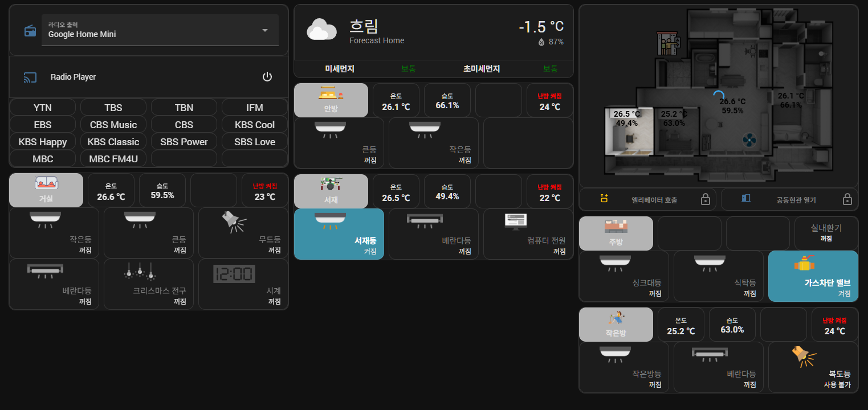The image size is (868, 410).
Task: Click the cloudy weather icon
Action: point(321,30)
